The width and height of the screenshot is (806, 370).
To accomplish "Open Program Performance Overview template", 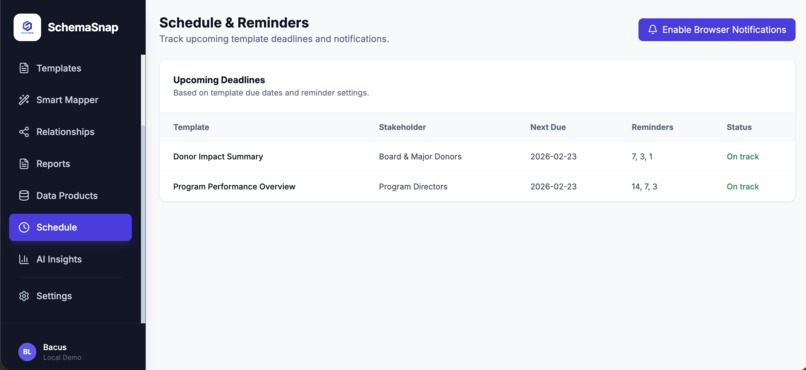I will 234,187.
